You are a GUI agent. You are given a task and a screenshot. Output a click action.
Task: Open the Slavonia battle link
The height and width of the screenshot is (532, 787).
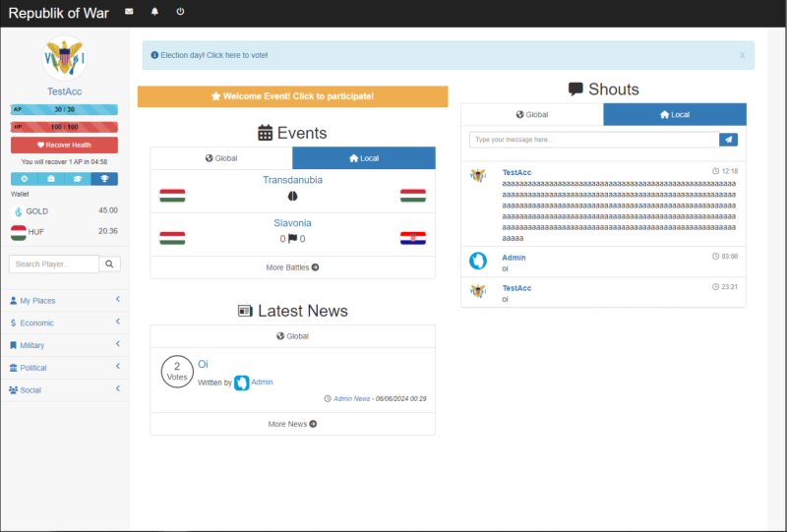(292, 223)
